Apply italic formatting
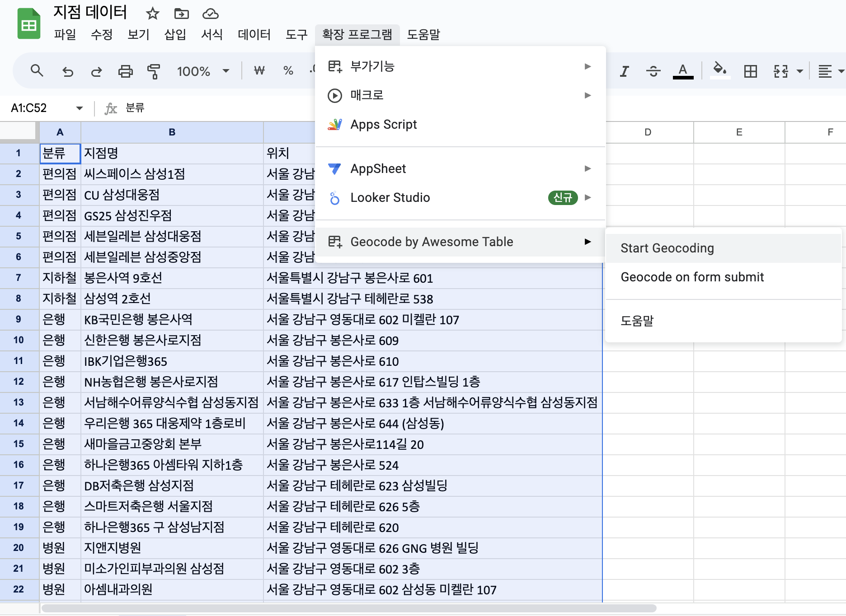846x616 pixels. click(625, 71)
